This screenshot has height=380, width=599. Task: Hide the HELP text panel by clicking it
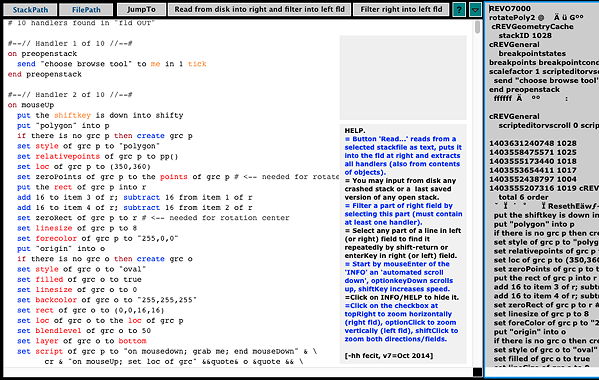403,243
